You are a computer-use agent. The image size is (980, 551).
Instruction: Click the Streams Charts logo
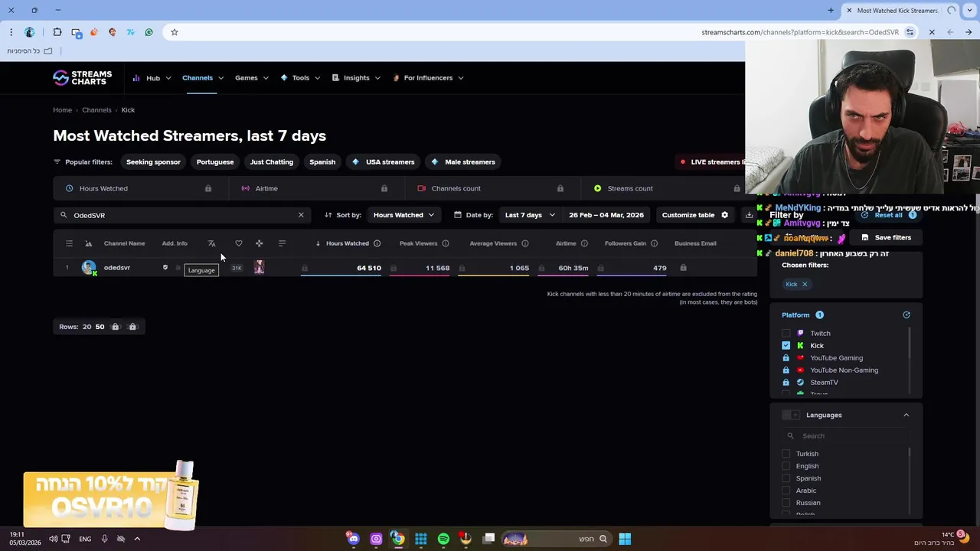82,77
